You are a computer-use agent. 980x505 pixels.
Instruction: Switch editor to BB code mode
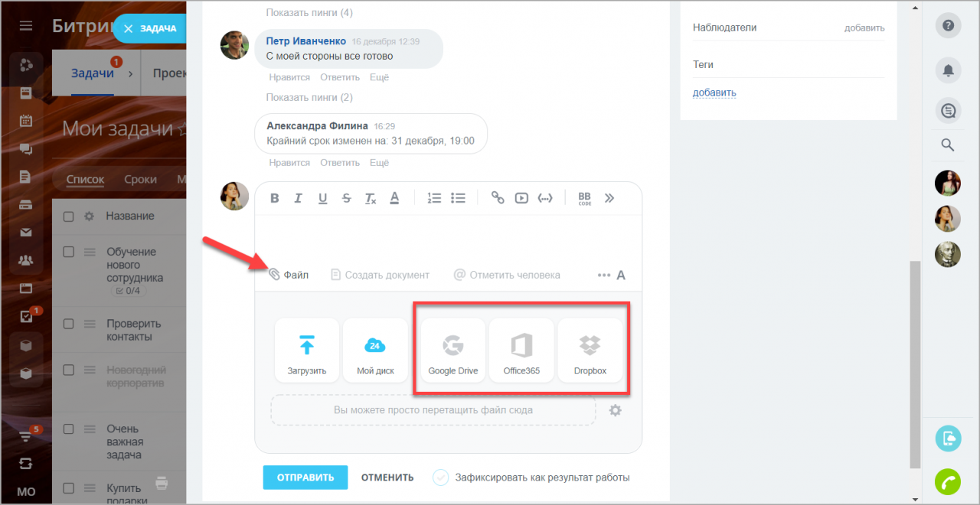click(585, 198)
